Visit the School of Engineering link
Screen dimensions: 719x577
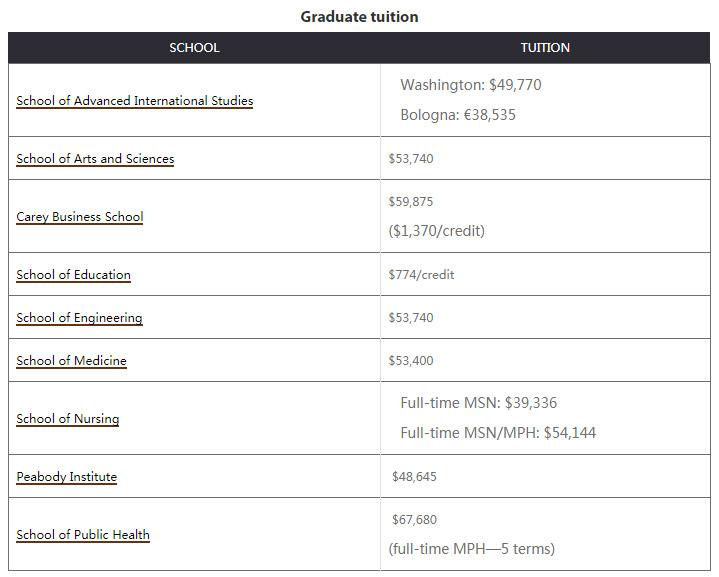[x=79, y=317]
